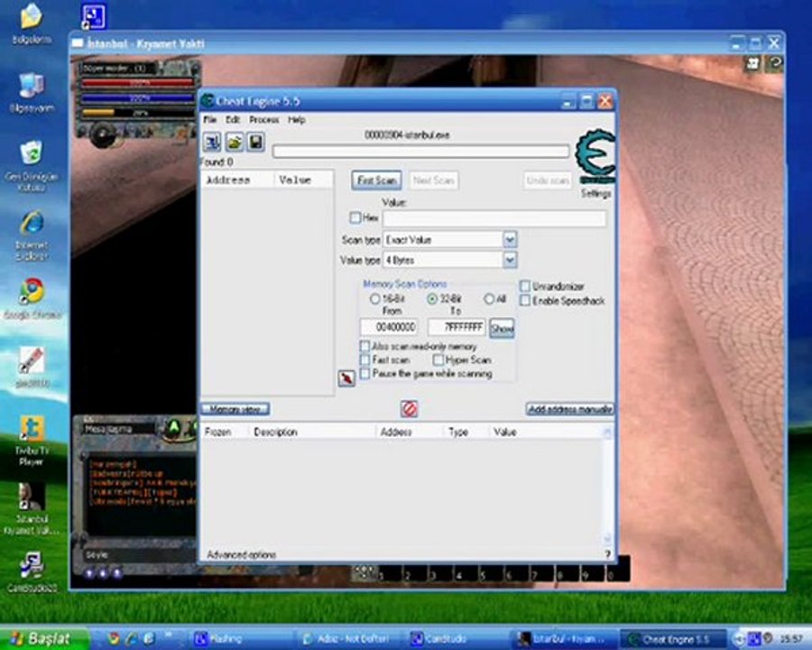Click the Undo scan button
Image resolution: width=812 pixels, height=650 pixels.
(x=548, y=181)
